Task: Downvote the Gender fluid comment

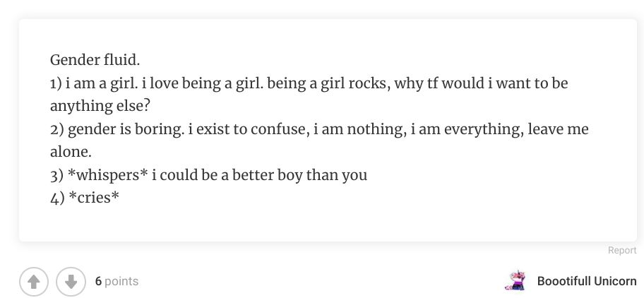Action: (69, 281)
